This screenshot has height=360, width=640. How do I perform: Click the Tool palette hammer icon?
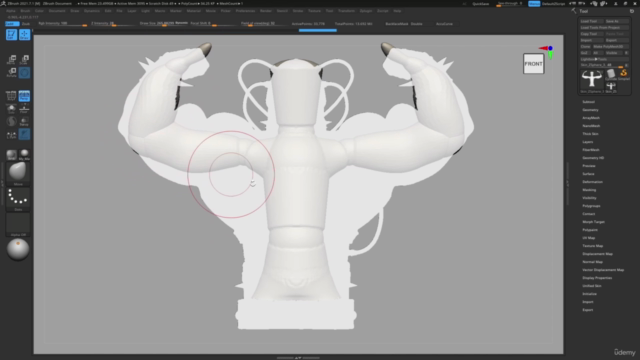coord(574,11)
